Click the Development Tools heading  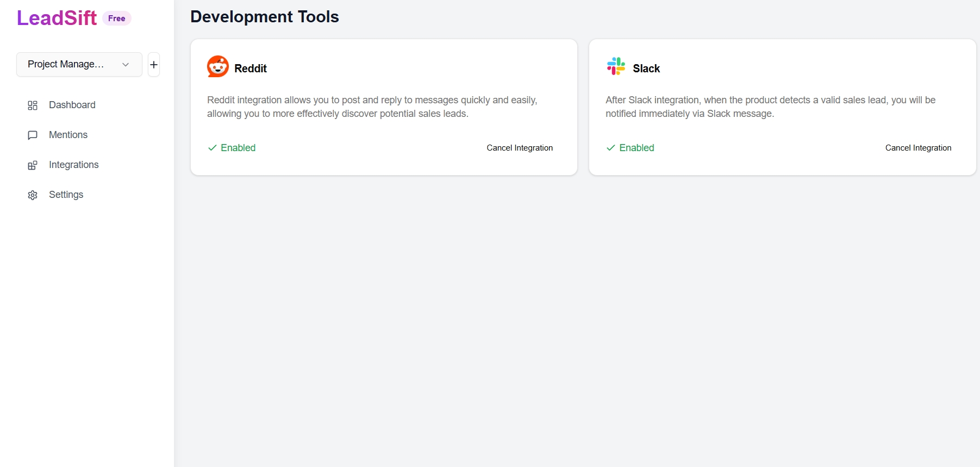point(265,17)
